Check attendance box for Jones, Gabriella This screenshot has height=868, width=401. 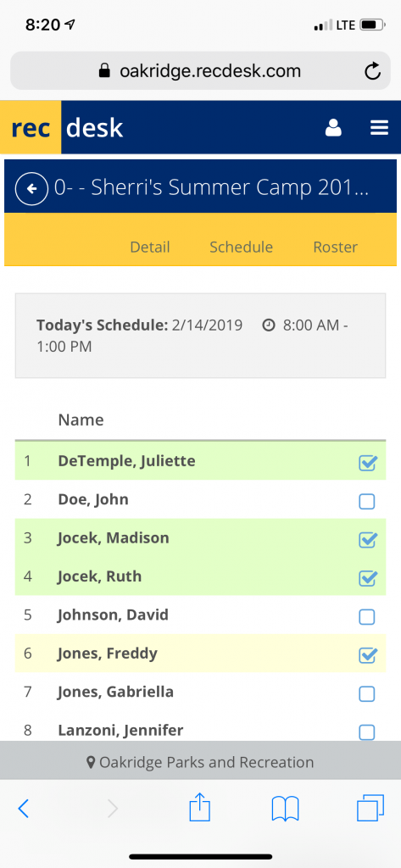(366, 693)
